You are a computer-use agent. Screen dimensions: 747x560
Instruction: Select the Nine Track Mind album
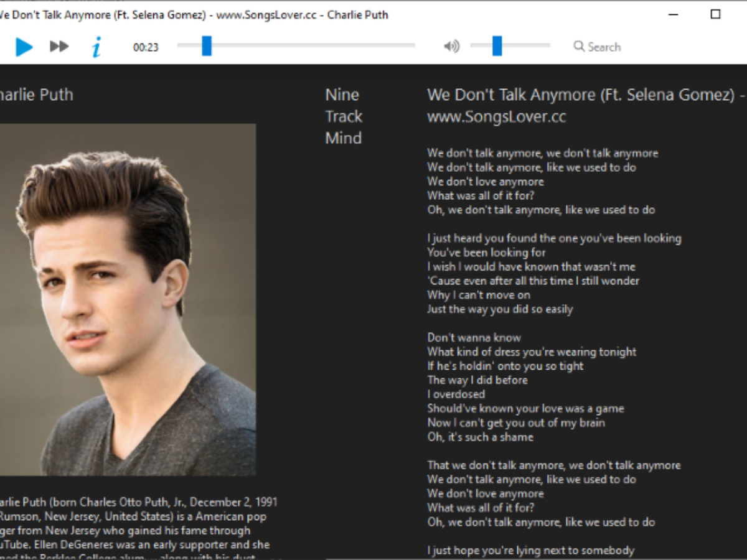(x=344, y=116)
